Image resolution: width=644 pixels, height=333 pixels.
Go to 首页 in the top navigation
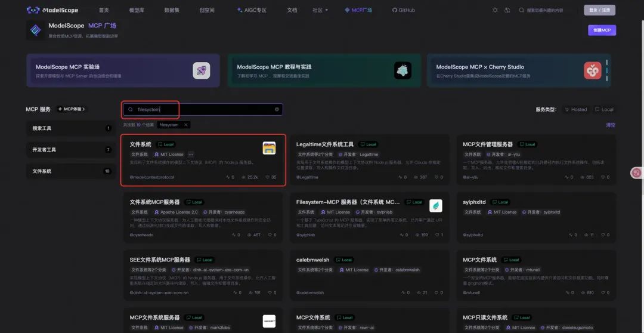click(104, 10)
